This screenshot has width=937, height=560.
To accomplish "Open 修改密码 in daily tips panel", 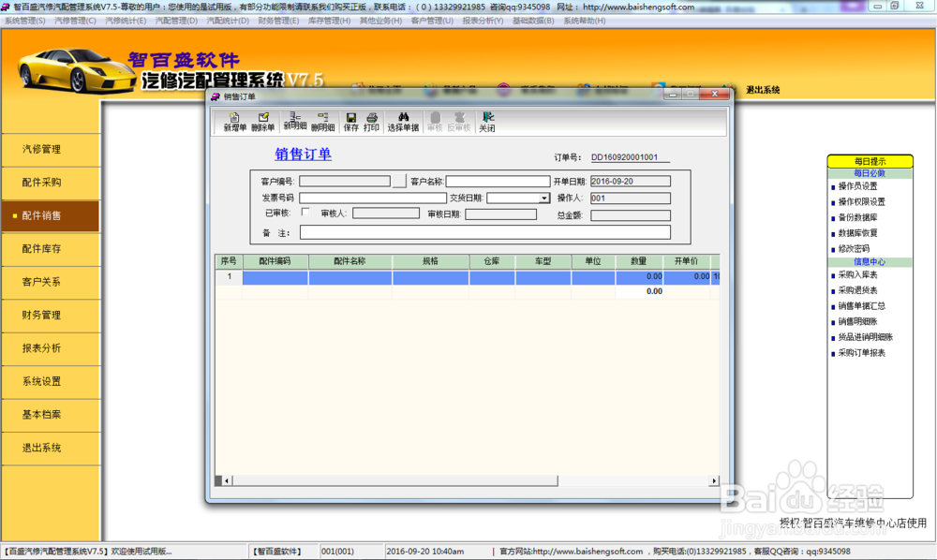I will click(854, 248).
